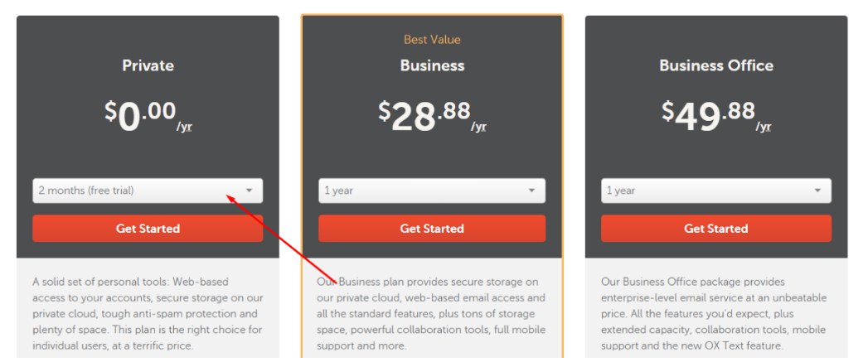
Task: Click the "Business" plan heading
Action: click(432, 65)
